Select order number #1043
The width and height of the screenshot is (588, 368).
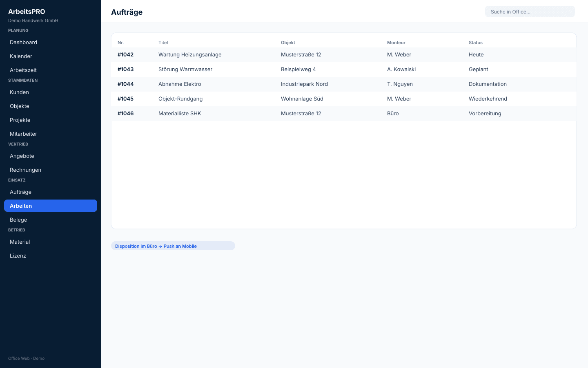click(x=125, y=69)
